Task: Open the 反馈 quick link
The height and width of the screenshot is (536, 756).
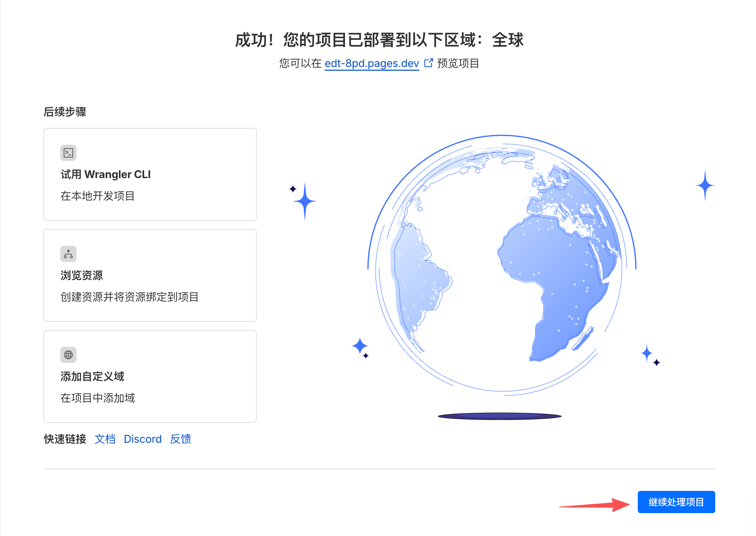Action: pos(181,439)
